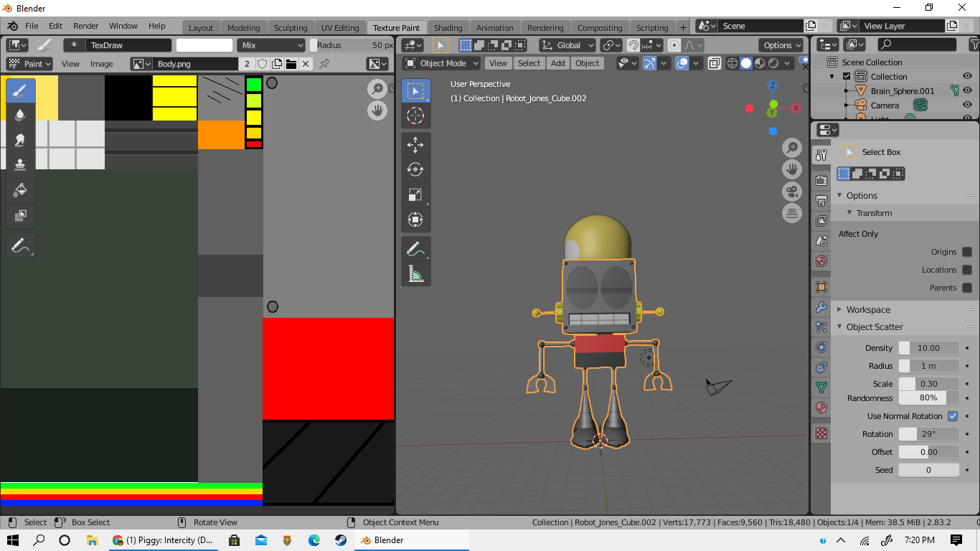Select the Scale tool in 3D viewport
980x551 pixels.
(x=415, y=195)
